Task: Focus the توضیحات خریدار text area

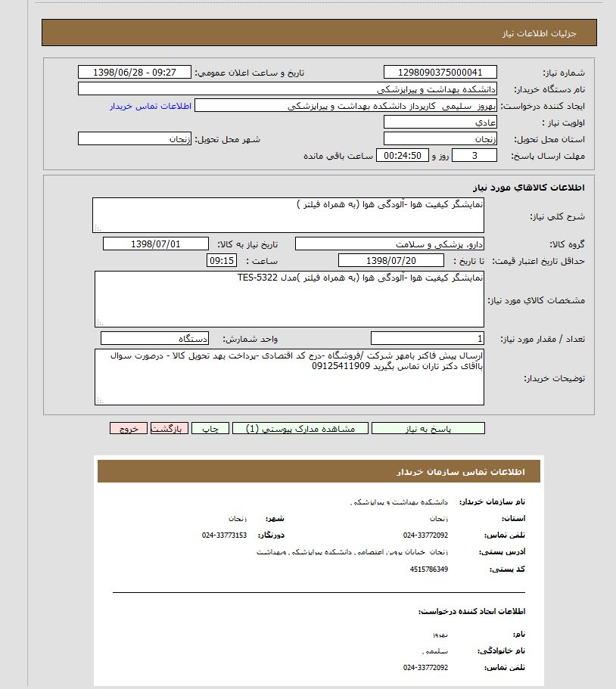Action: (289, 376)
